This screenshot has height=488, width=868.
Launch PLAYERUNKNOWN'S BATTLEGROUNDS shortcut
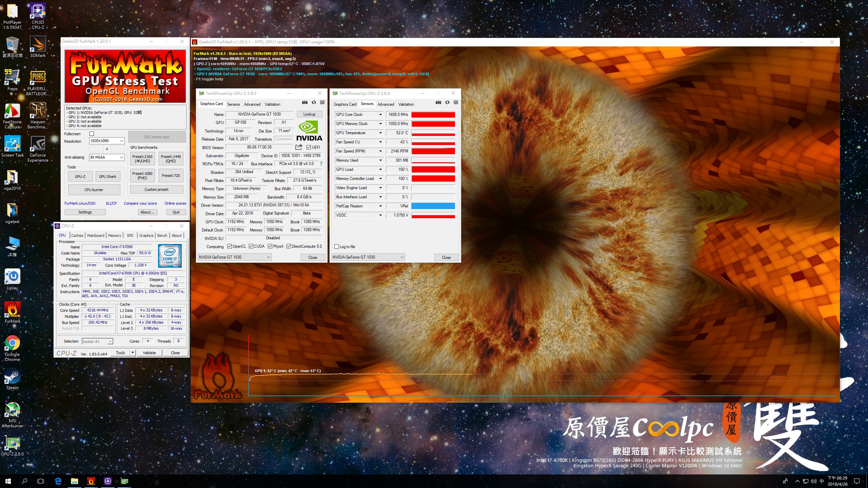pyautogui.click(x=38, y=83)
